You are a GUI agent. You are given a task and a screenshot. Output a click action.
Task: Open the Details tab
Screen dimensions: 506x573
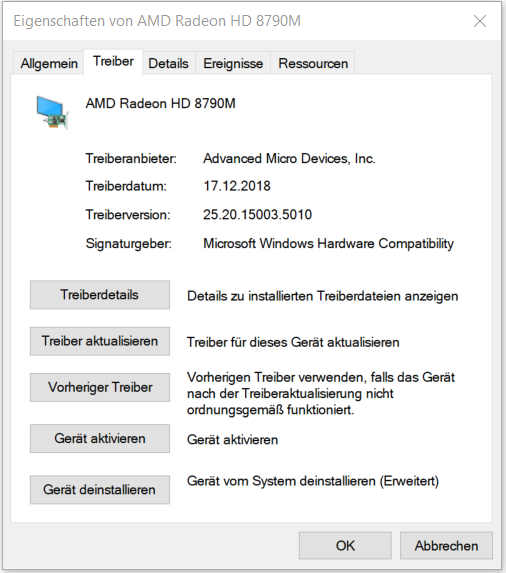pos(168,64)
